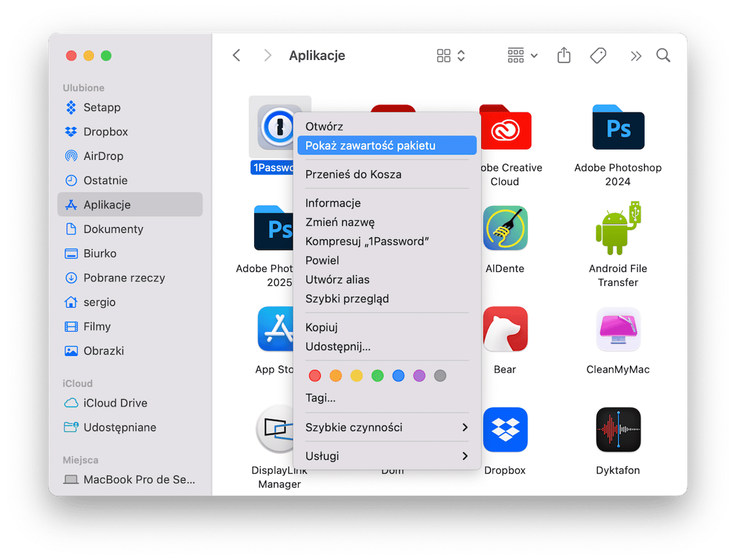Open the Dyktafon app icon

pos(618,430)
